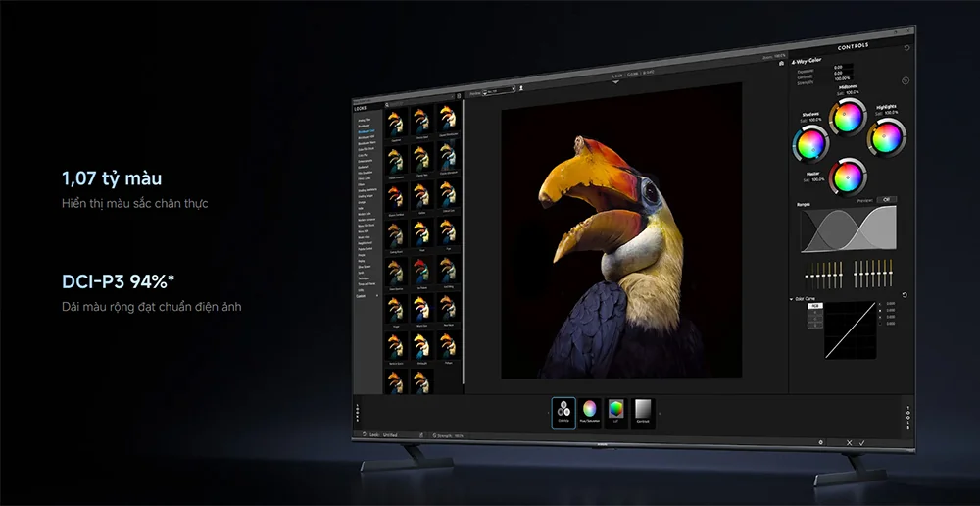Screen dimensions: 980x506
Task: Reset the Color Curve section
Action: (904, 295)
